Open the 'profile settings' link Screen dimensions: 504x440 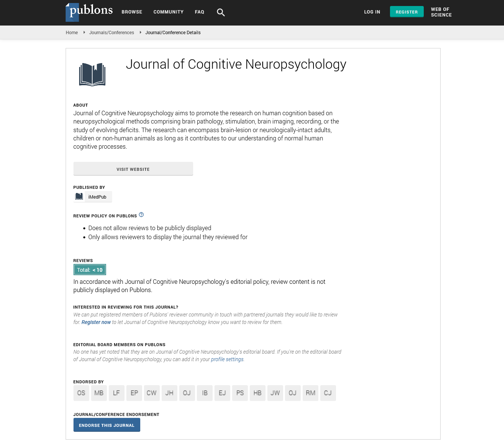(227, 359)
